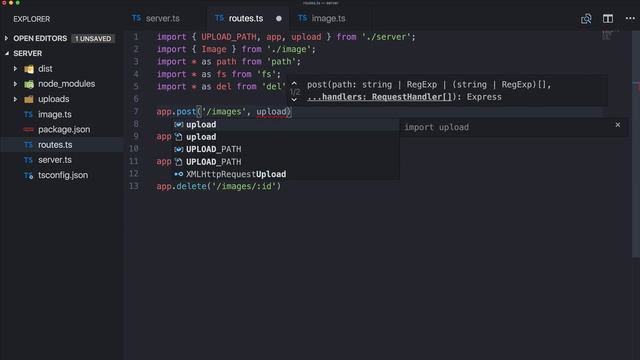Click the EXPLORER panel title
Viewport: 640px width, 360px height.
pos(31,19)
